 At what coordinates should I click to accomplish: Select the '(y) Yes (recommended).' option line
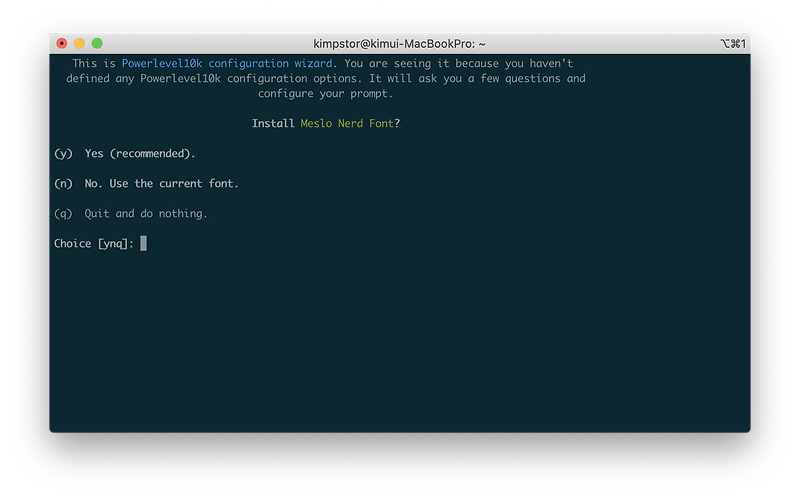point(125,154)
